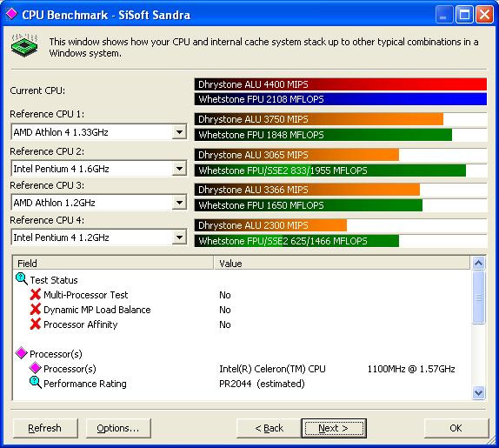Go to the Next > page
Screen dimensions: 499x448
point(334,428)
